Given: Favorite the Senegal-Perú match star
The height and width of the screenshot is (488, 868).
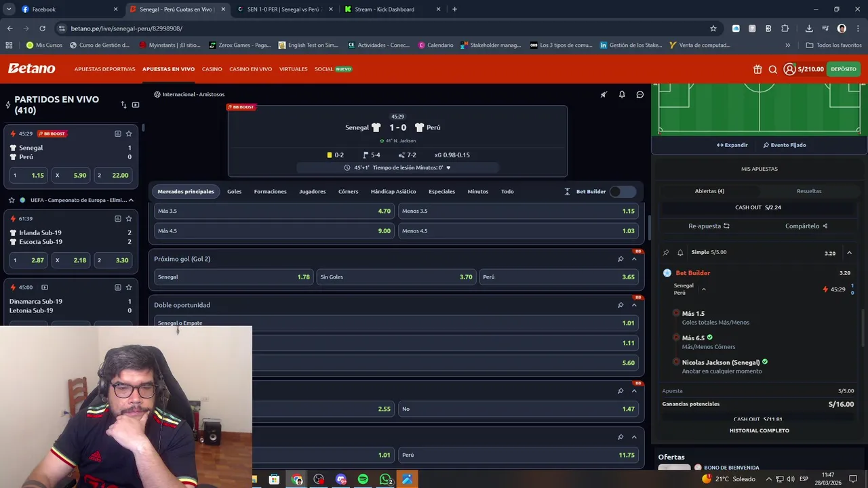Looking at the screenshot, I should coord(129,134).
